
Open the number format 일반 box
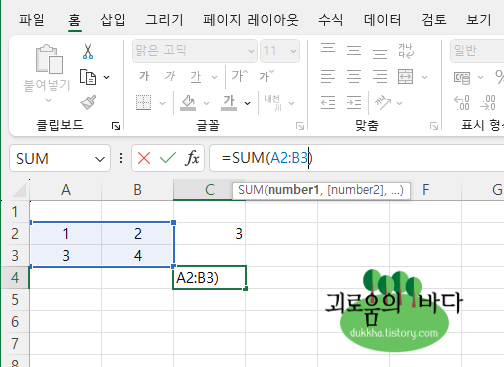point(477,51)
